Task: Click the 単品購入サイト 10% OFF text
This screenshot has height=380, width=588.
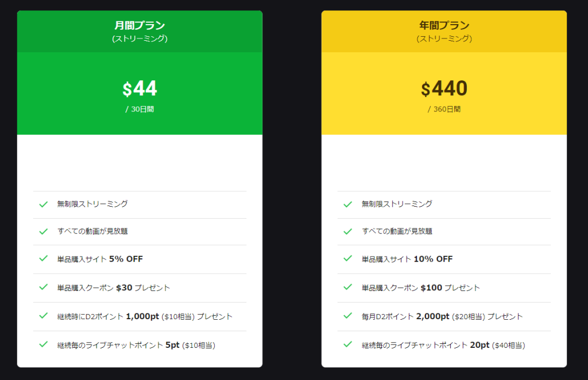Action: [x=407, y=259]
